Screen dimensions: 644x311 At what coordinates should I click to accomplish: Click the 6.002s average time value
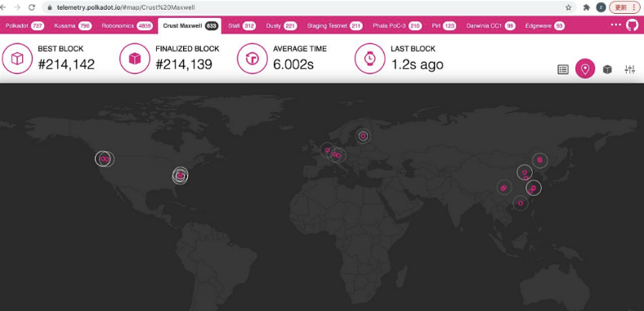coord(293,64)
